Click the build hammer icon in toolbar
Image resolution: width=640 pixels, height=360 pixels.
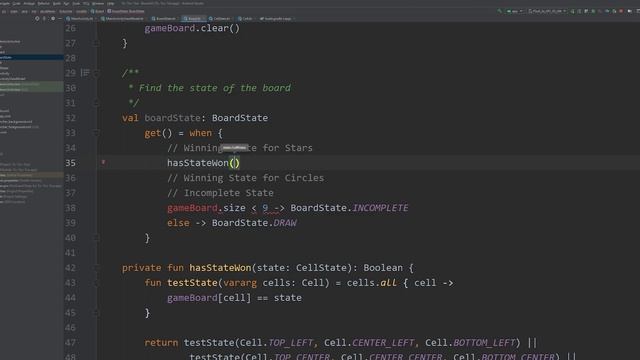[499, 11]
